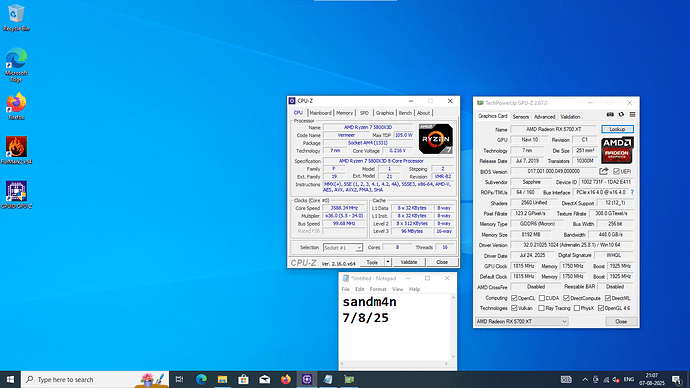Open the Windows Start menu
690x388 pixels.
(10, 379)
